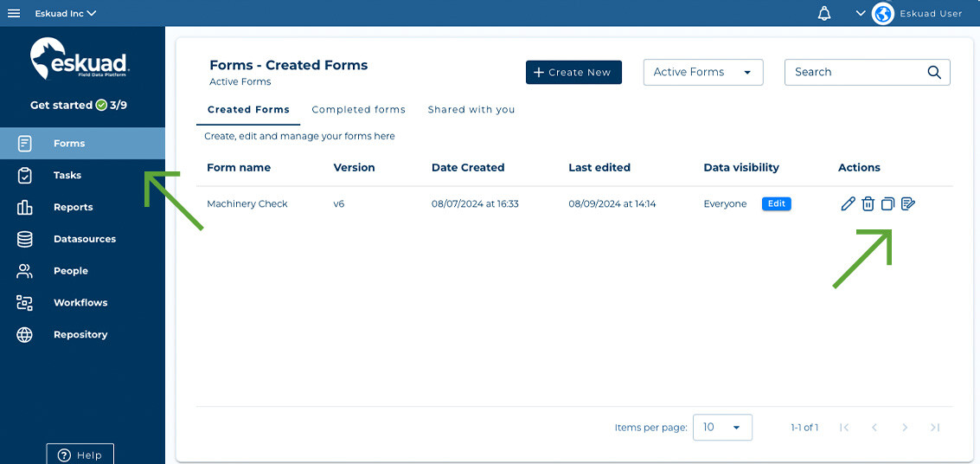980x464 pixels.
Task: Open the notifications bell
Action: (x=825, y=13)
